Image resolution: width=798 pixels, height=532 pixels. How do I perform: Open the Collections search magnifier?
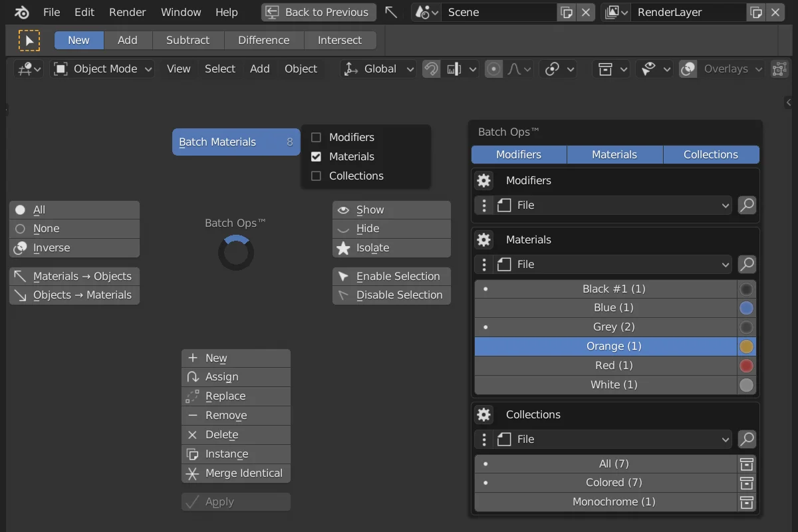coord(746,440)
